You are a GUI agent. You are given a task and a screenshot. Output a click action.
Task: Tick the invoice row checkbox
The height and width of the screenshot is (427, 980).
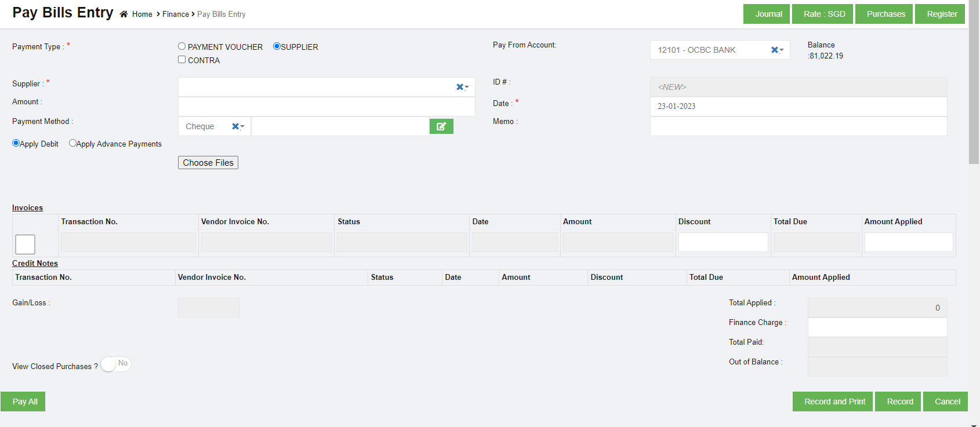coord(25,244)
